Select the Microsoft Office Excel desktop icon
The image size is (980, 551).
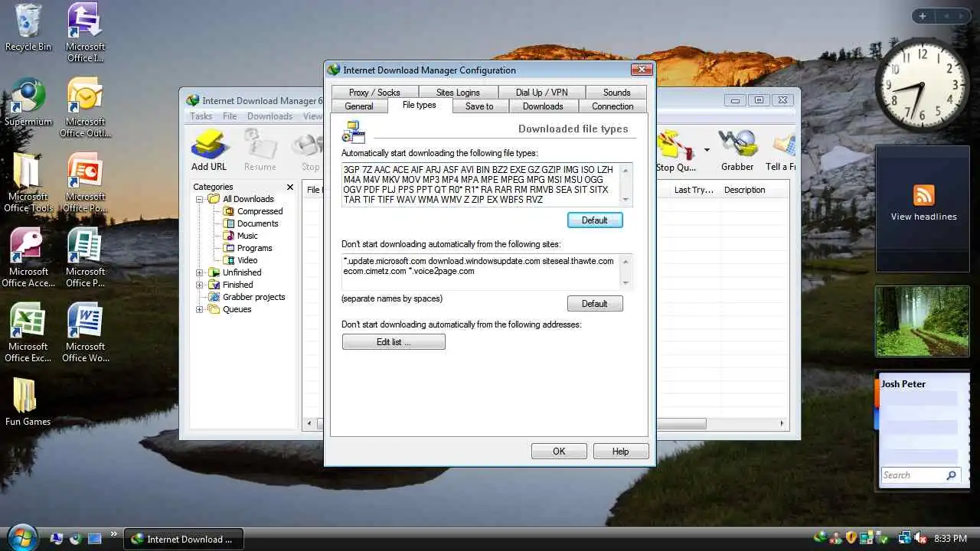coord(28,333)
